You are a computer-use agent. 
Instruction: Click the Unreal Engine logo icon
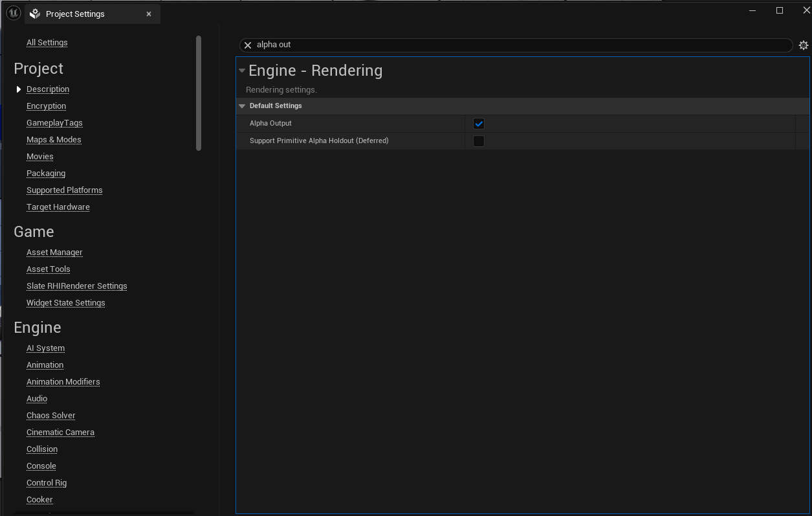pyautogui.click(x=13, y=13)
